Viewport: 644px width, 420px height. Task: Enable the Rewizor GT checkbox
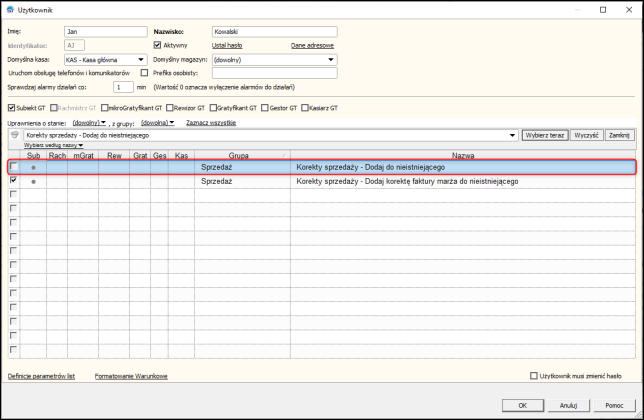coord(170,108)
